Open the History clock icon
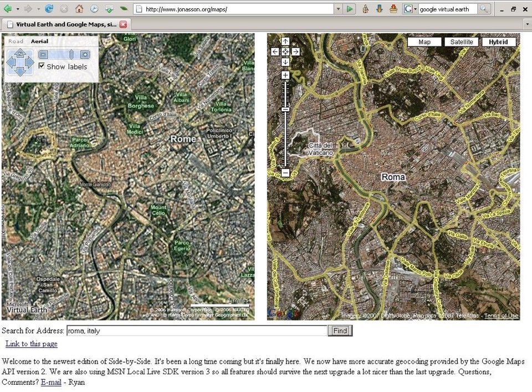Image resolution: width=532 pixels, height=392 pixels. point(94,9)
